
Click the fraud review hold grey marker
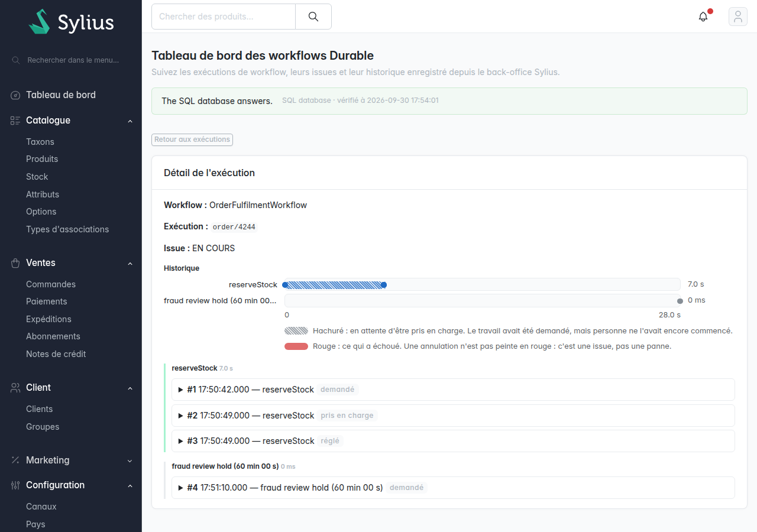click(680, 301)
